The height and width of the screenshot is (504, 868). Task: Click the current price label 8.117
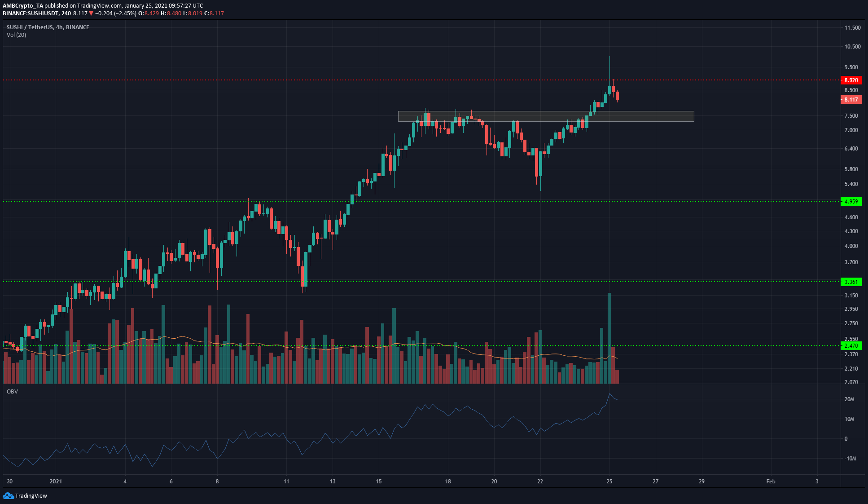point(851,100)
